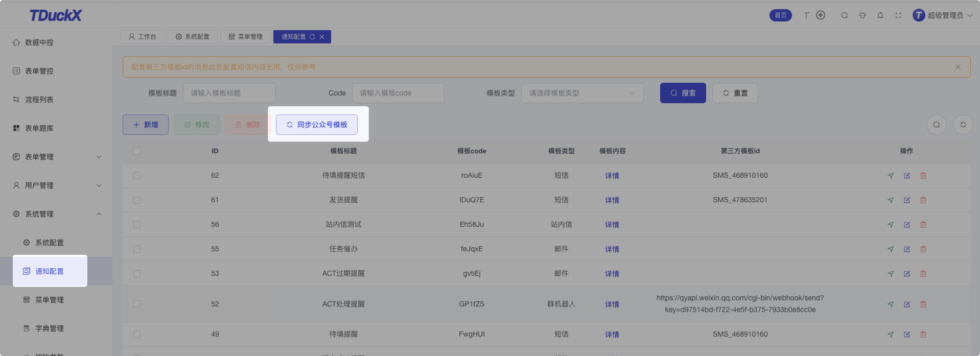Image resolution: width=980 pixels, height=356 pixels.
Task: Delete the row with ID 62
Action: pos(923,176)
